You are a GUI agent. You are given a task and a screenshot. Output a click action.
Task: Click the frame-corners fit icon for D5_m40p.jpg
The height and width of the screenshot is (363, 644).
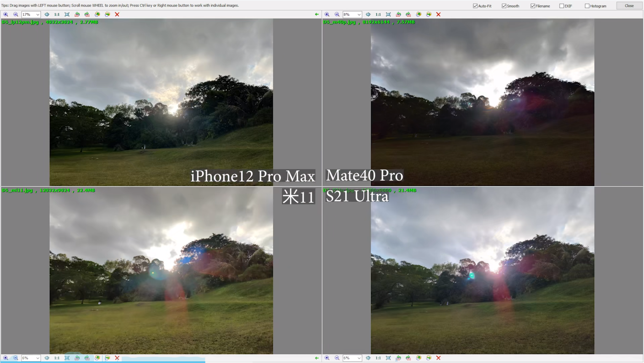click(x=388, y=14)
